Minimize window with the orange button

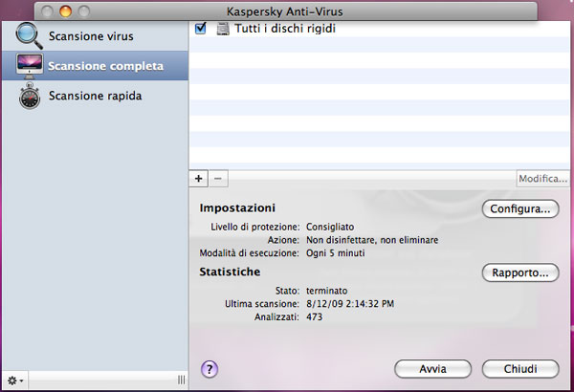pyautogui.click(x=65, y=11)
